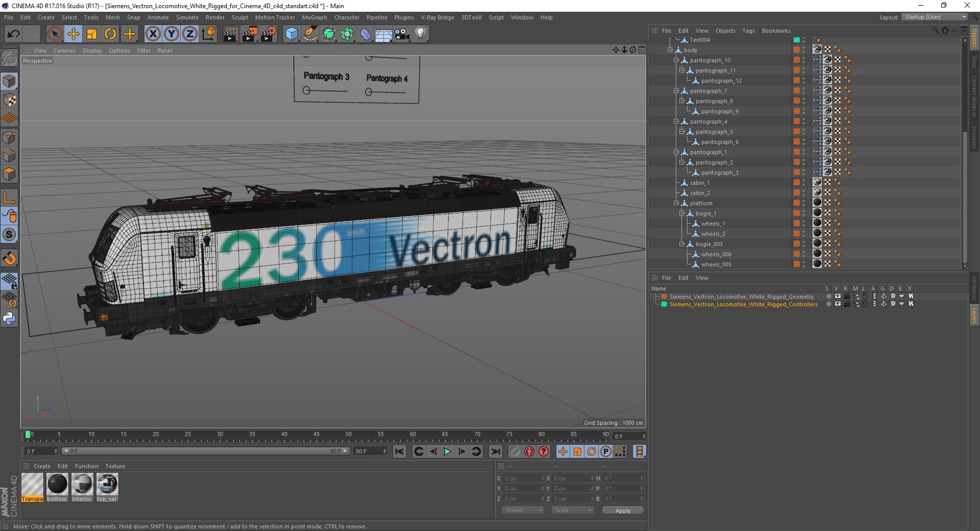The height and width of the screenshot is (531, 980).
Task: Toggle Y axis lock
Action: click(x=171, y=34)
